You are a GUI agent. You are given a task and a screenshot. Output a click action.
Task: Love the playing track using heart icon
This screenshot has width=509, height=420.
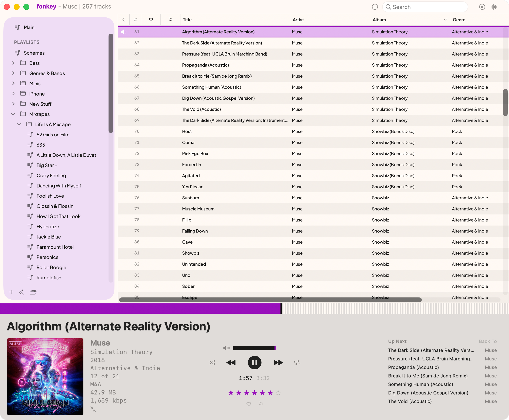249,404
